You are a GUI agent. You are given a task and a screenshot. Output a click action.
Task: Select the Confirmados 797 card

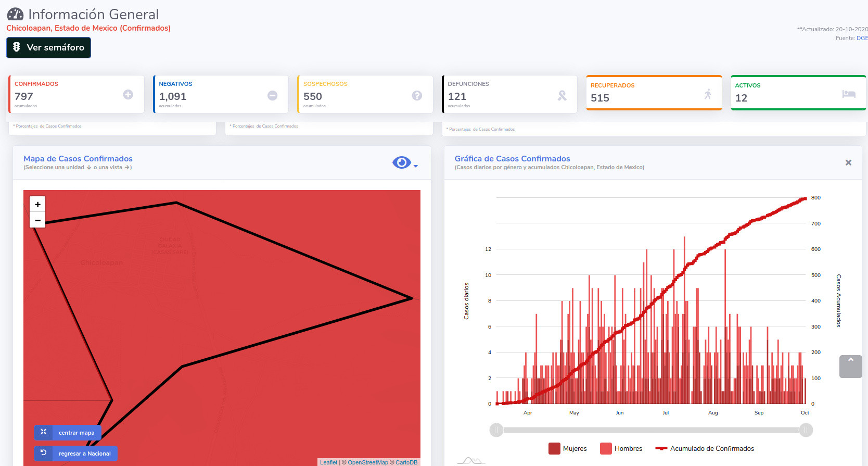coord(76,94)
